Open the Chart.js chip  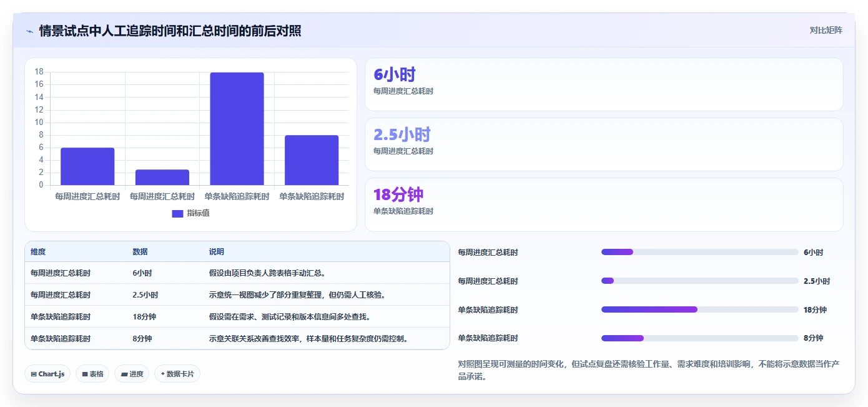(48, 374)
